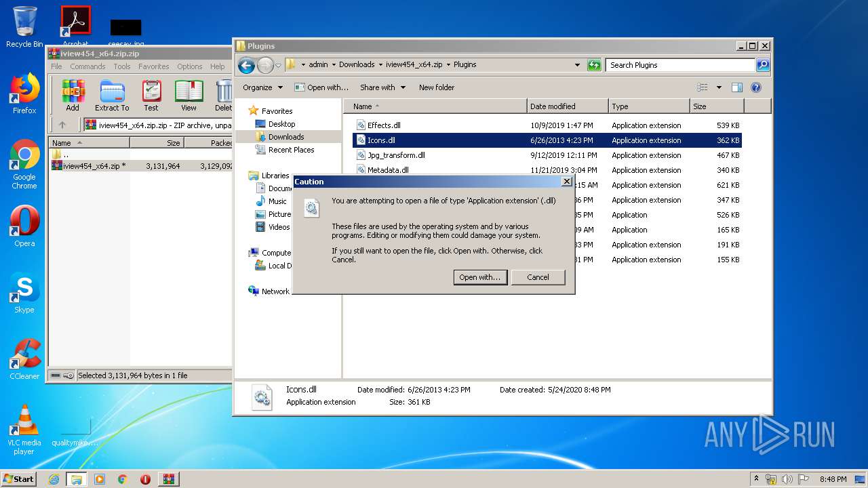Toggle the preview pane icon in Explorer
Screen dimensions: 868x488
tap(737, 87)
